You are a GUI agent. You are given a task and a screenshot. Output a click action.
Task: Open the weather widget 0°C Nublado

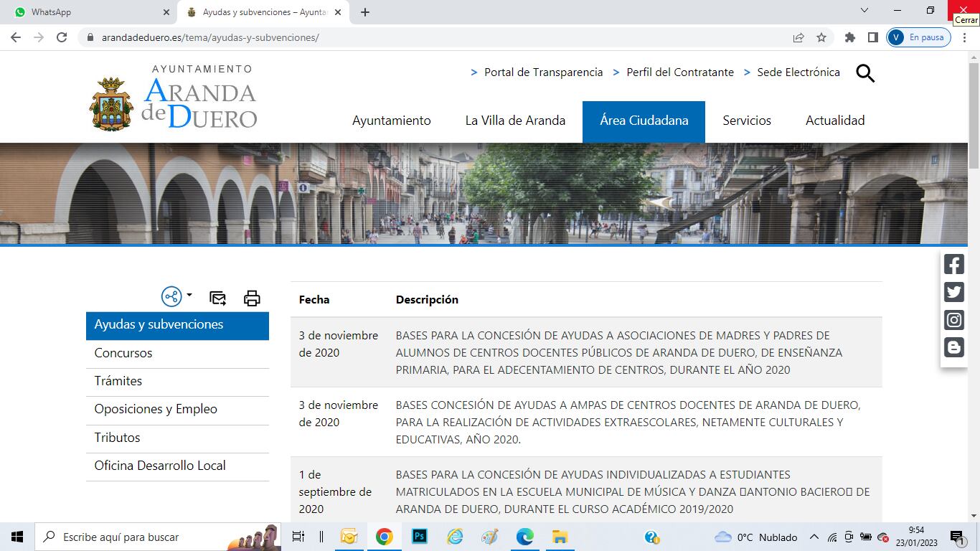(756, 537)
